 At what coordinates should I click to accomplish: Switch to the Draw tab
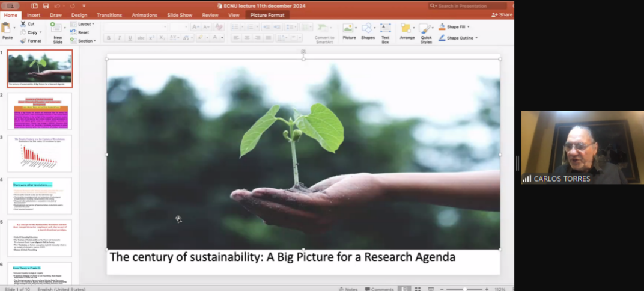pyautogui.click(x=56, y=15)
